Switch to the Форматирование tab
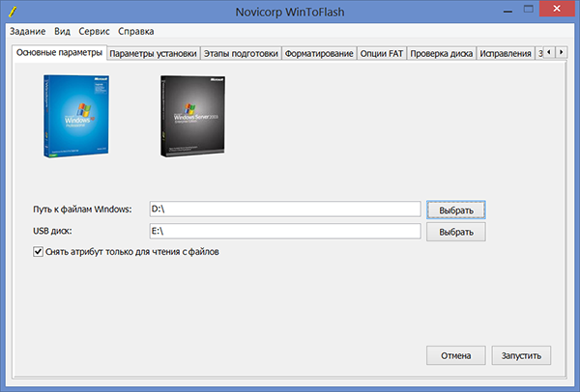Viewport: 580px width, 392px height. point(319,53)
